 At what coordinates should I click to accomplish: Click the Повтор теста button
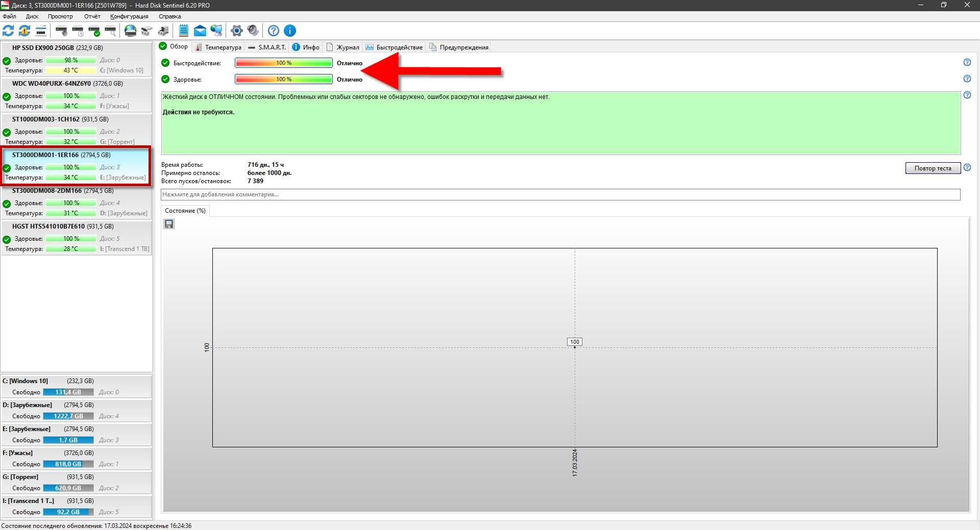point(933,168)
